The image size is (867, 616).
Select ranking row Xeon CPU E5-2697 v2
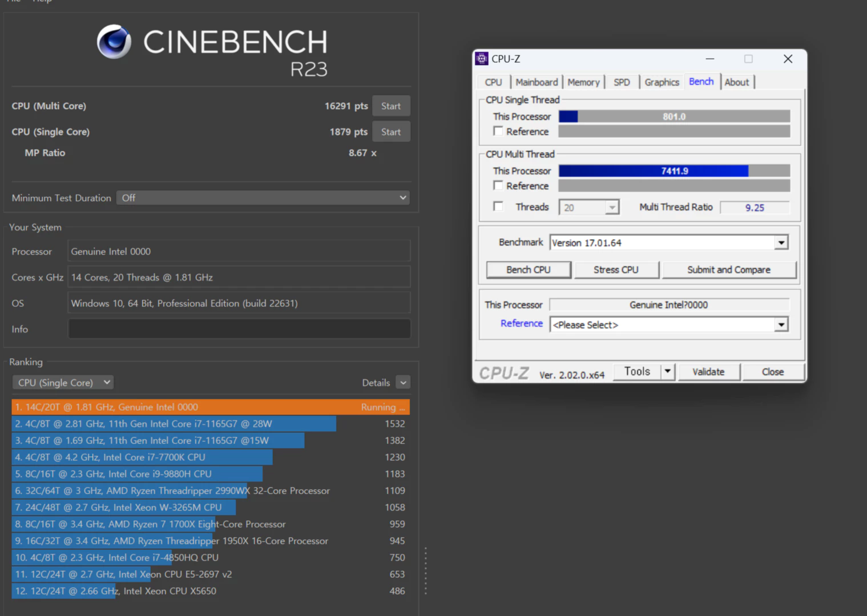[211, 574]
